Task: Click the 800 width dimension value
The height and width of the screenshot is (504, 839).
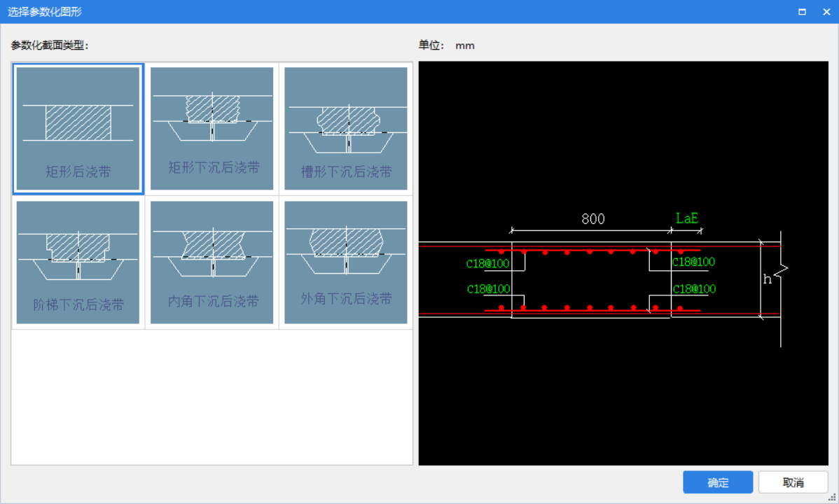Action: tap(593, 219)
